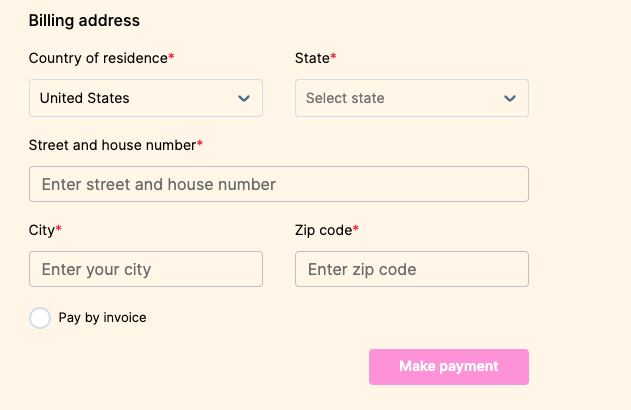Click the Enter your city field

[146, 269]
